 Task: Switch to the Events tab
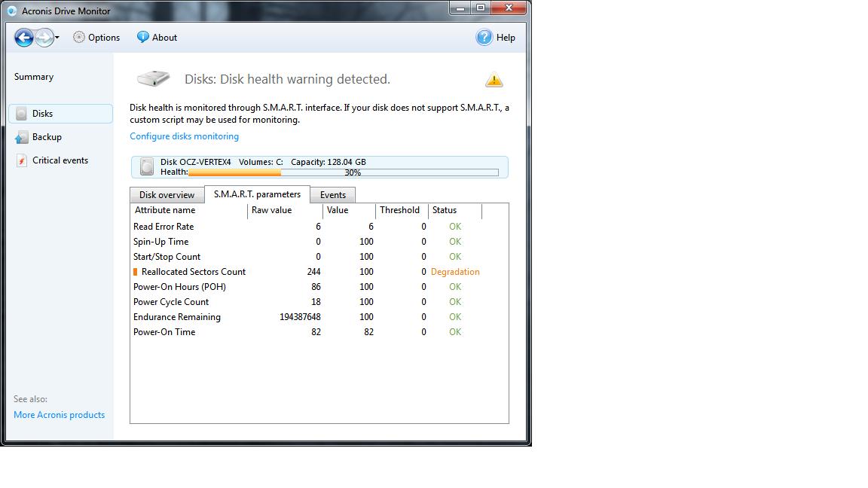333,195
